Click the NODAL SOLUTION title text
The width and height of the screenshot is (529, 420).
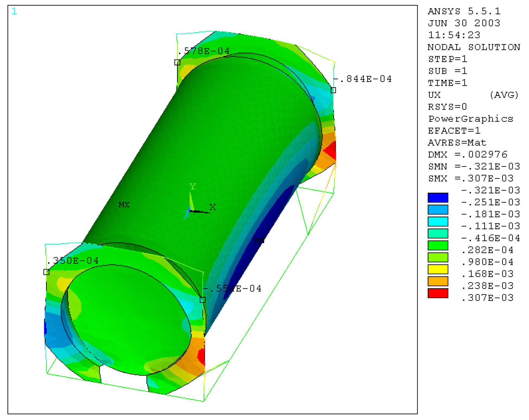click(474, 47)
